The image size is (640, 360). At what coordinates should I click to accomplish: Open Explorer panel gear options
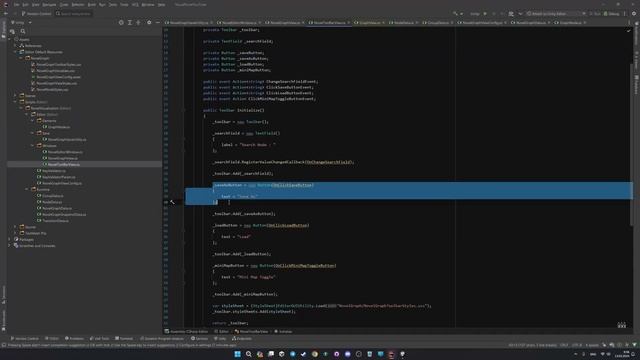point(149,22)
